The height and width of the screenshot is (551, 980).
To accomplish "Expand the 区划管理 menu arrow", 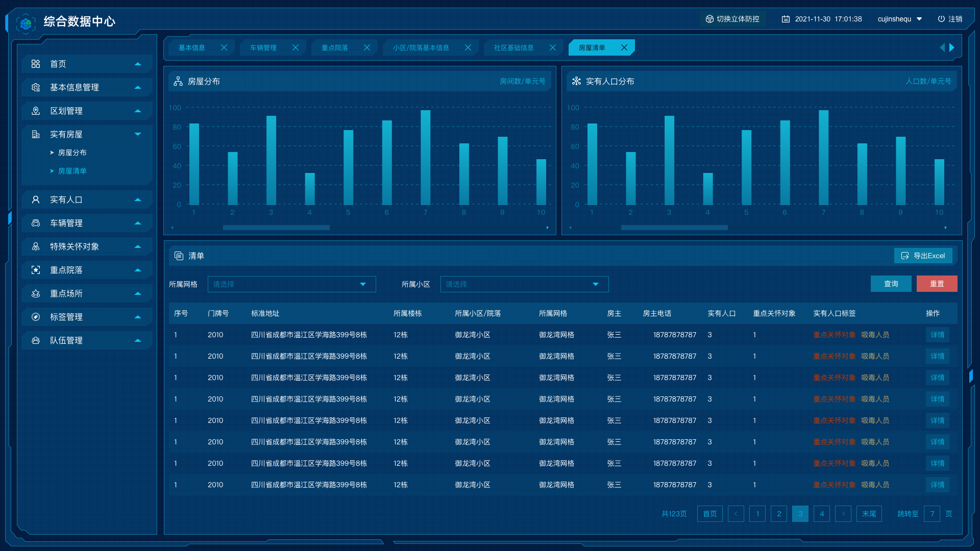I will coord(138,111).
